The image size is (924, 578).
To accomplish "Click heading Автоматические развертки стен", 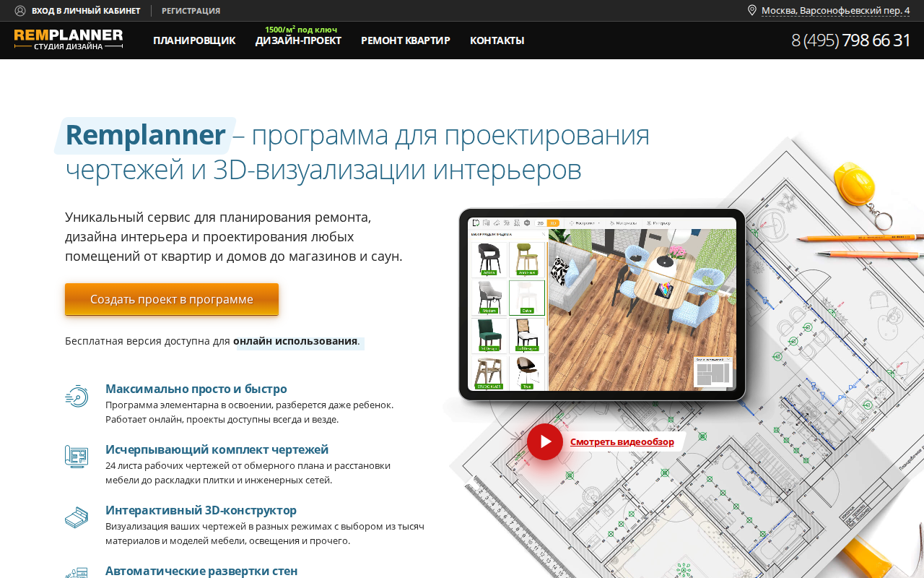I will (x=201, y=571).
